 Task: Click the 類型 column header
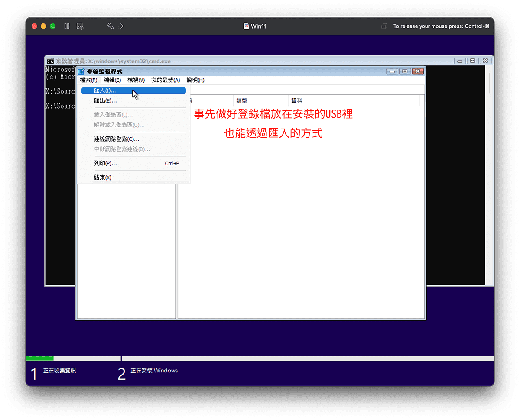coord(242,100)
